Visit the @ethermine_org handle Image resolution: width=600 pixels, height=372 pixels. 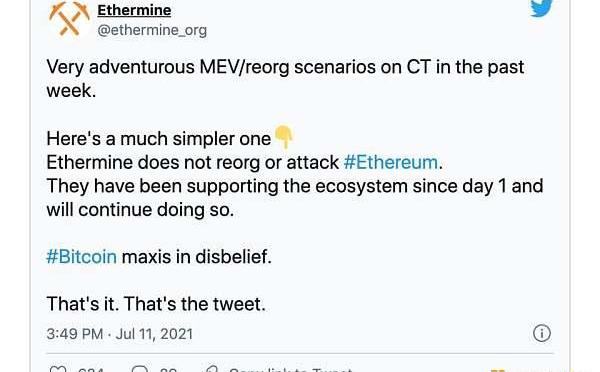click(152, 30)
